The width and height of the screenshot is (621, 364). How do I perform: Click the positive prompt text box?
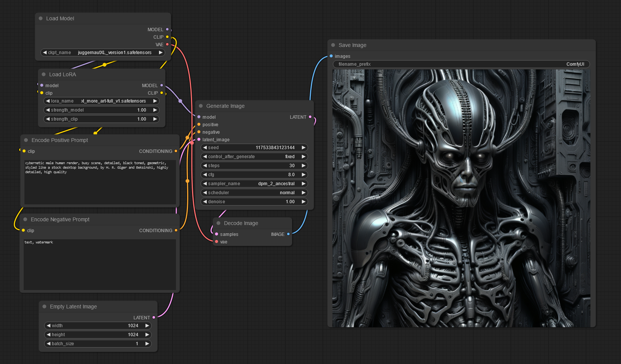[100, 182]
